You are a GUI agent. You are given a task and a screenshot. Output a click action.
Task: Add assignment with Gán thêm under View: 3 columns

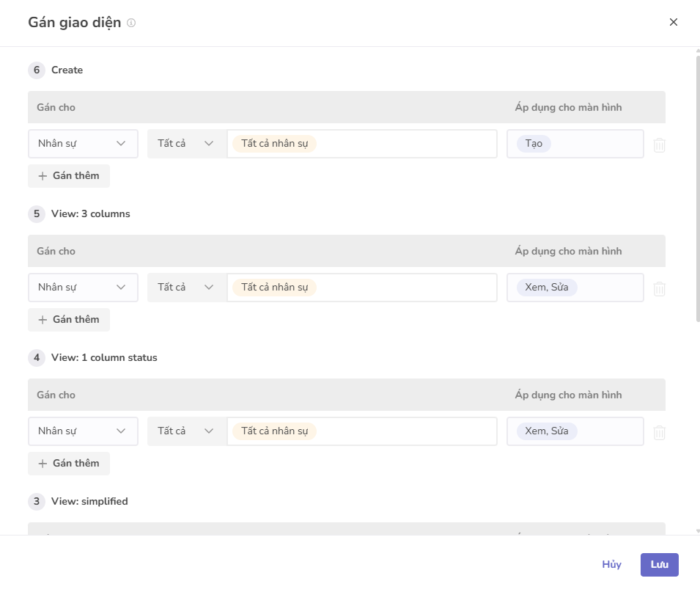[x=69, y=320]
